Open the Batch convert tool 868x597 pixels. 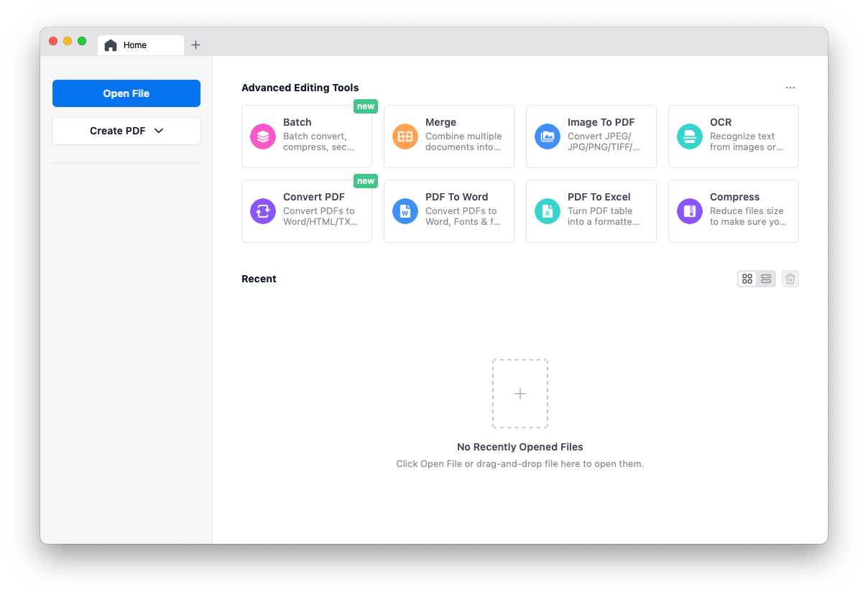tap(307, 136)
